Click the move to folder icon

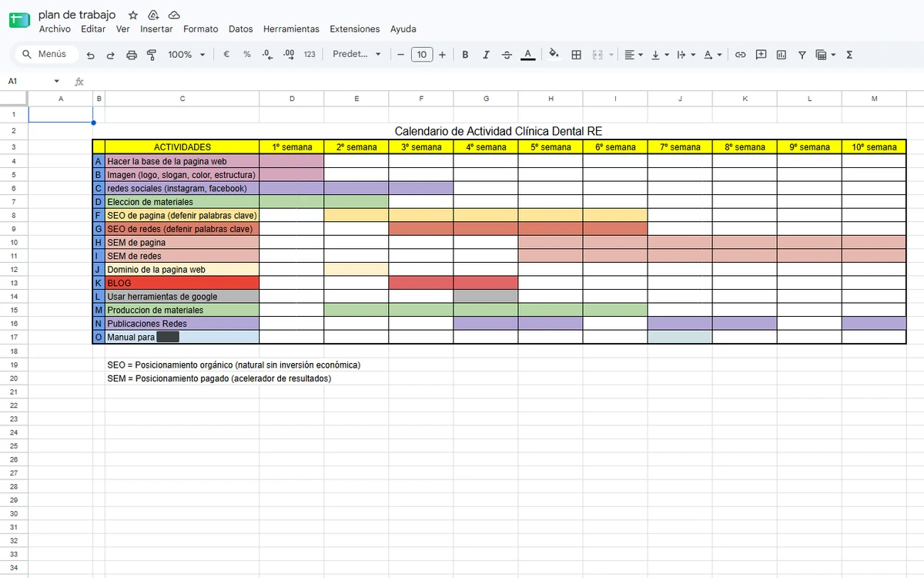(153, 15)
